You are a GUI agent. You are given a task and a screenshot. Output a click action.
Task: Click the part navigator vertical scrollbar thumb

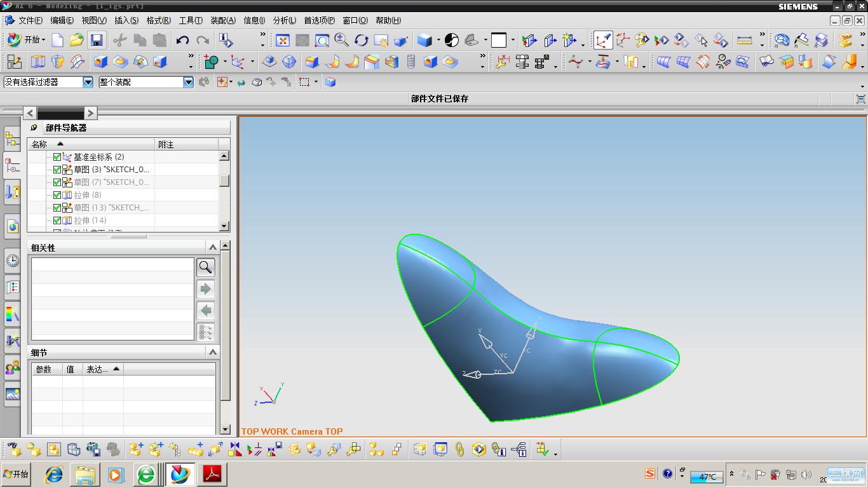point(224,180)
